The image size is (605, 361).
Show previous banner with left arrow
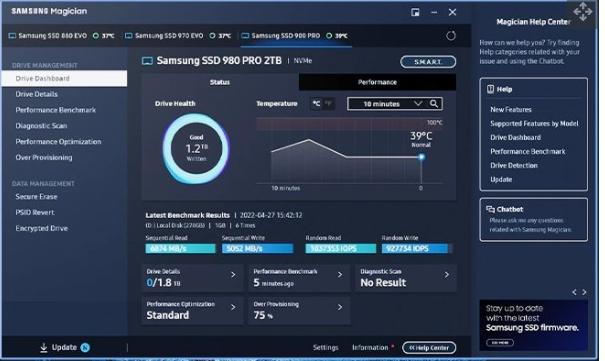tap(574, 292)
